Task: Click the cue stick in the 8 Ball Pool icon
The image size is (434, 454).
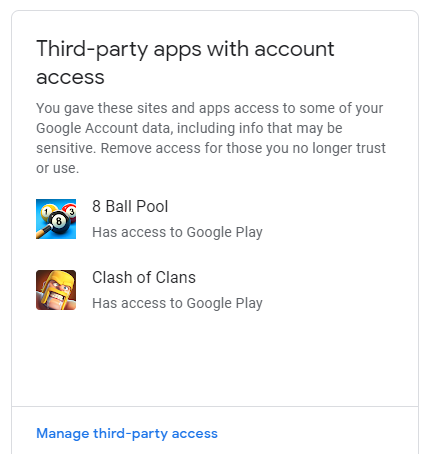Action: click(43, 232)
